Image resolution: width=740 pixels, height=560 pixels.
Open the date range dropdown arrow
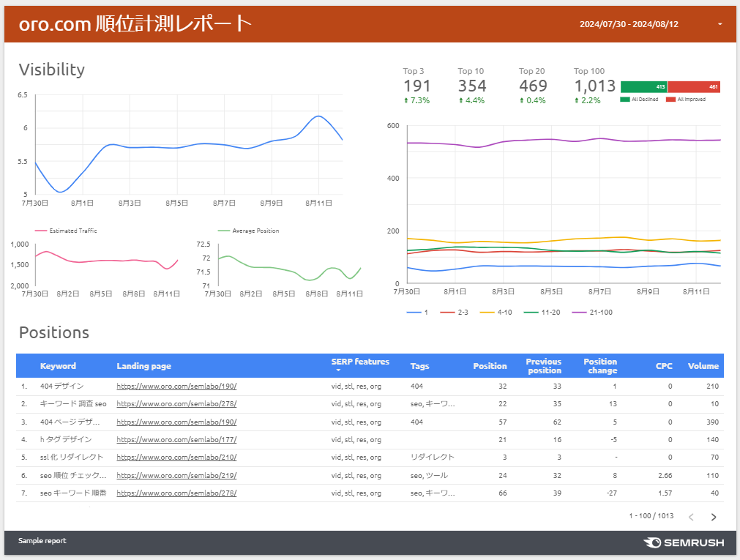pyautogui.click(x=720, y=24)
